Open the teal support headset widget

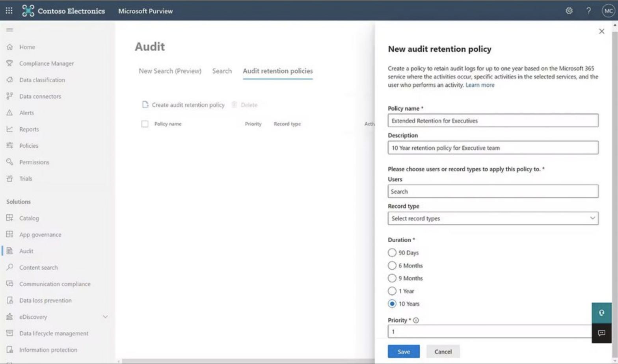pyautogui.click(x=601, y=313)
